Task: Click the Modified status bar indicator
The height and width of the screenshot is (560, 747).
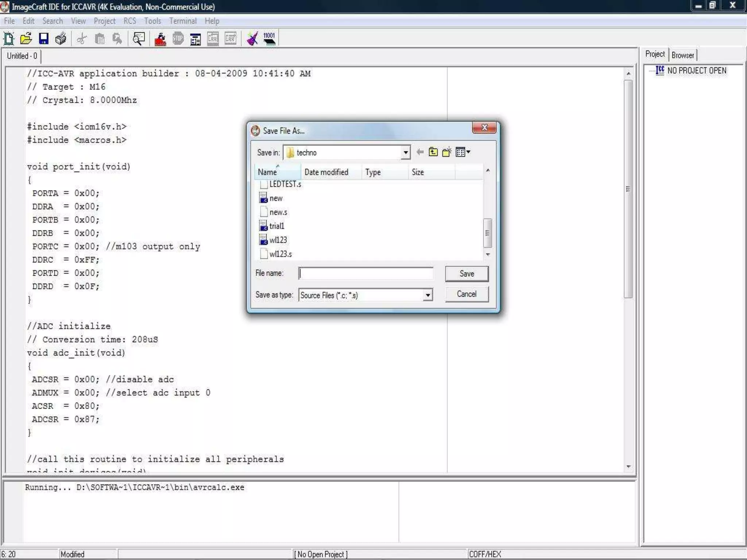Action: pyautogui.click(x=72, y=554)
